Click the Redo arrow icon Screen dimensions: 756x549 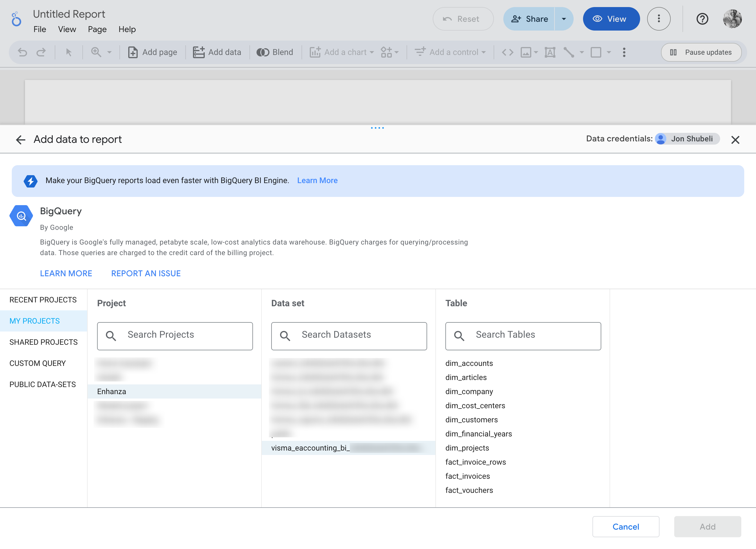pos(41,52)
